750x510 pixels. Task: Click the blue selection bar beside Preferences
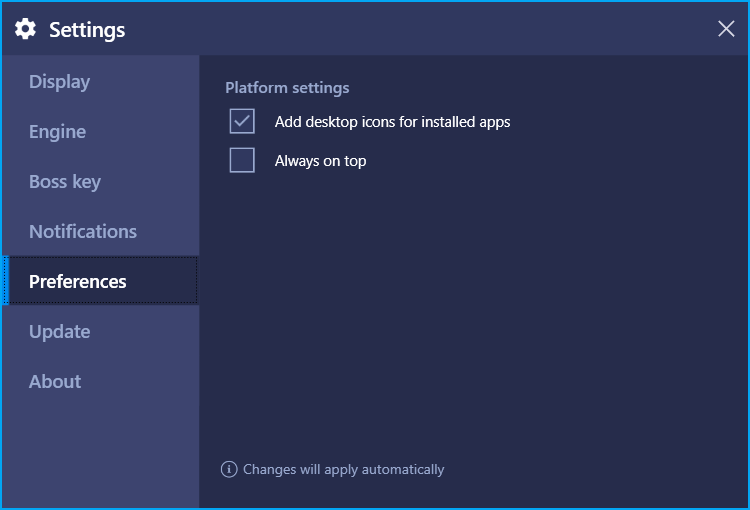pos(5,281)
